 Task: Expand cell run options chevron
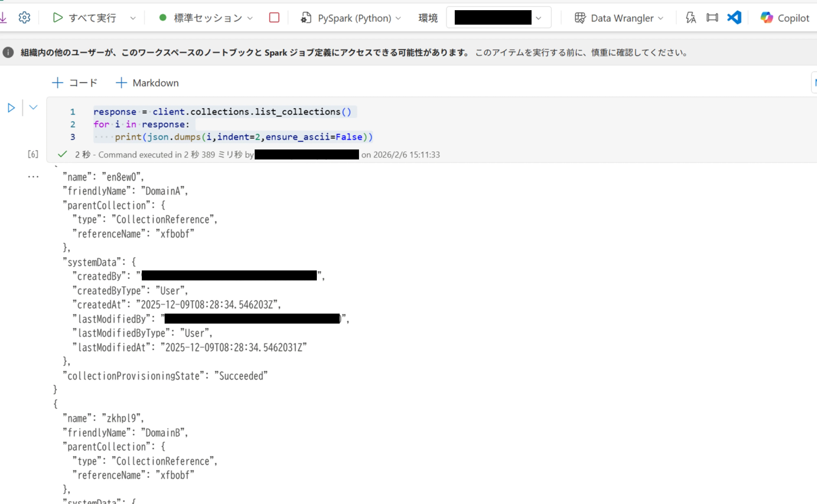(33, 107)
